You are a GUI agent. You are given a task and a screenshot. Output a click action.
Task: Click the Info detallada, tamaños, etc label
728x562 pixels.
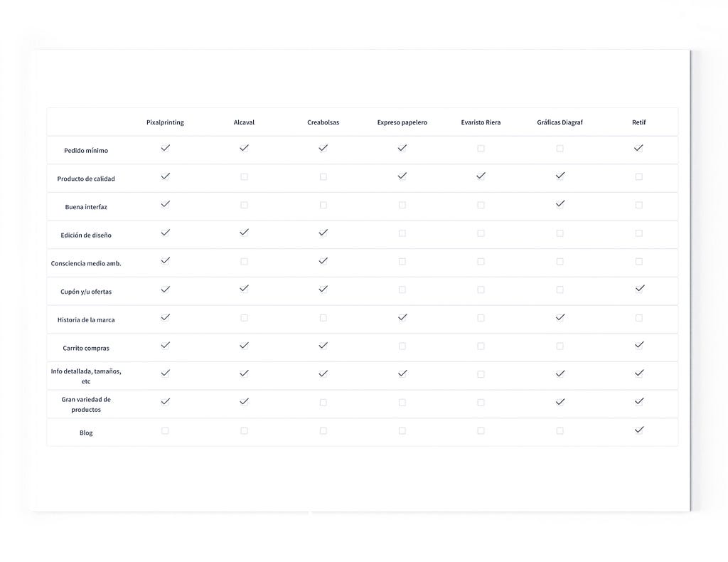86,376
